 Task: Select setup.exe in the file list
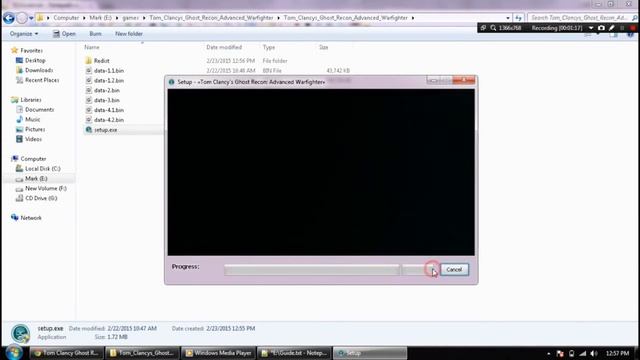pyautogui.click(x=105, y=130)
